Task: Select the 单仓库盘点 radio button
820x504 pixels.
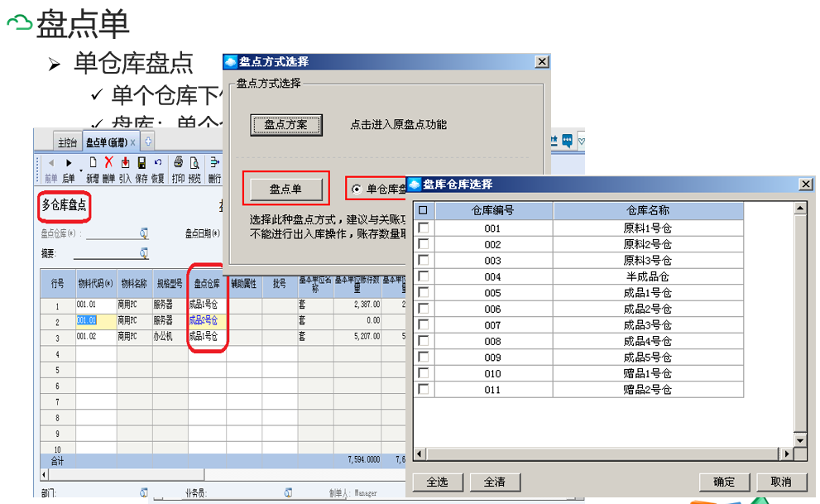Action: click(357, 187)
